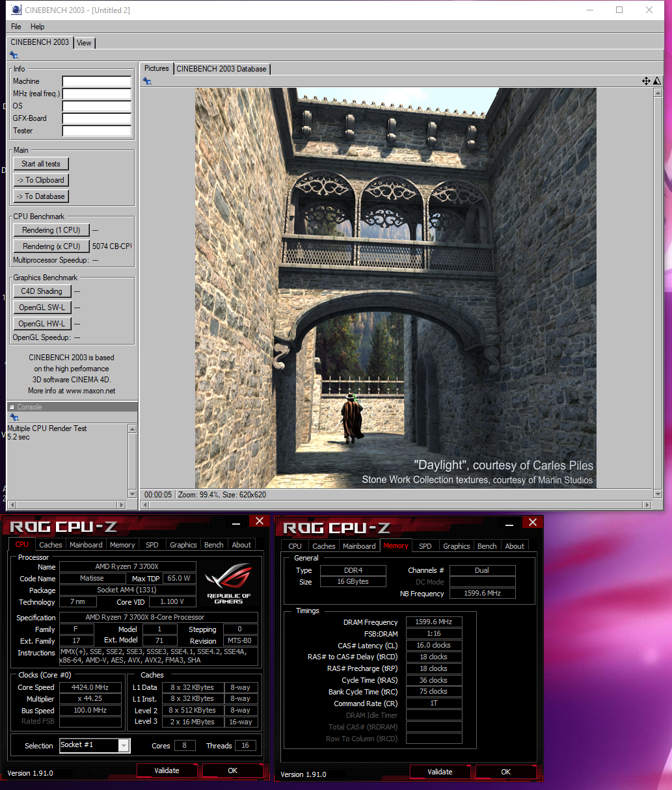Image resolution: width=672 pixels, height=790 pixels.
Task: Open Graphics tab in left CPU-Z window
Action: click(x=183, y=545)
